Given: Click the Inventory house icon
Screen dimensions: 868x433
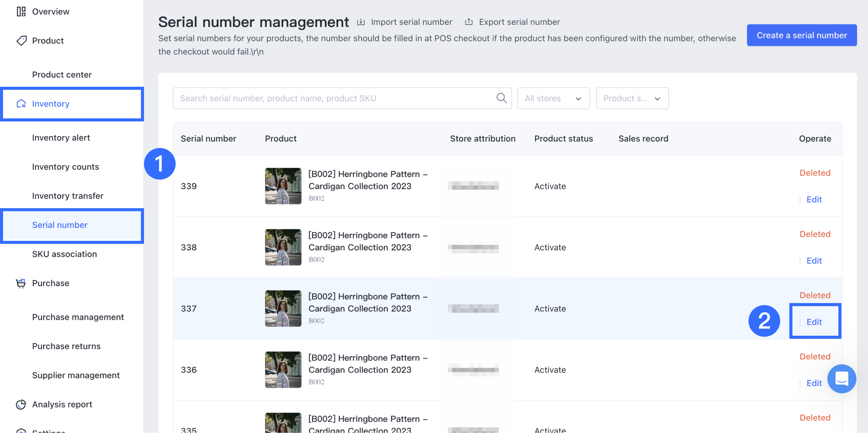Looking at the screenshot, I should pyautogui.click(x=21, y=103).
